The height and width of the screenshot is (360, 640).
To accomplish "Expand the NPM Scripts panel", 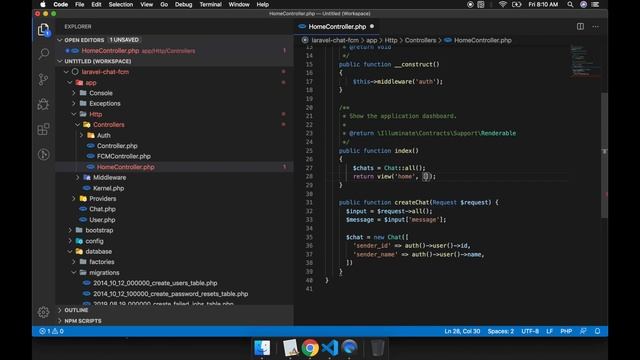I will 60,321.
